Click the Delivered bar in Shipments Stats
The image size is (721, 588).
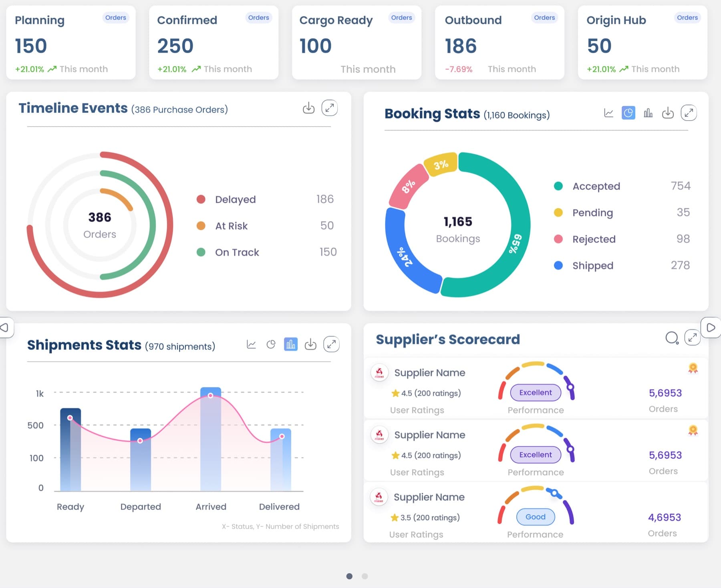[x=281, y=460]
